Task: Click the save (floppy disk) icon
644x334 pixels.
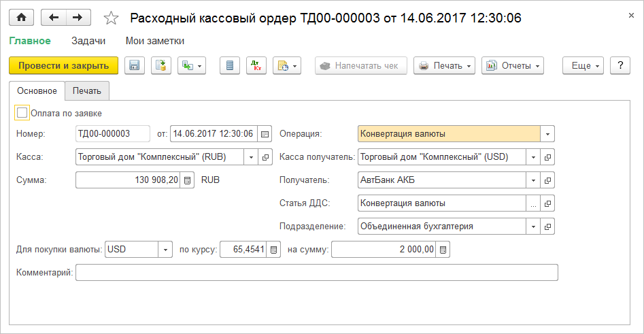Action: click(x=134, y=65)
